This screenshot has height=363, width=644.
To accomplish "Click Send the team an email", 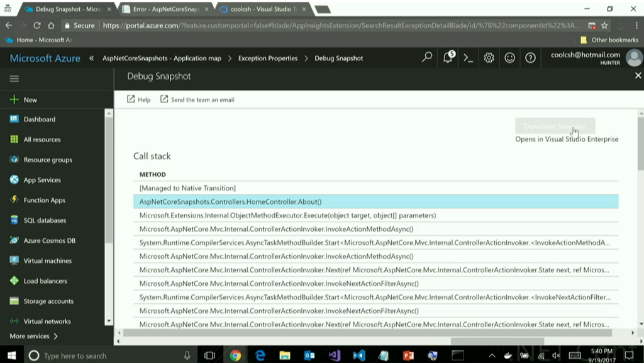I will coord(197,99).
